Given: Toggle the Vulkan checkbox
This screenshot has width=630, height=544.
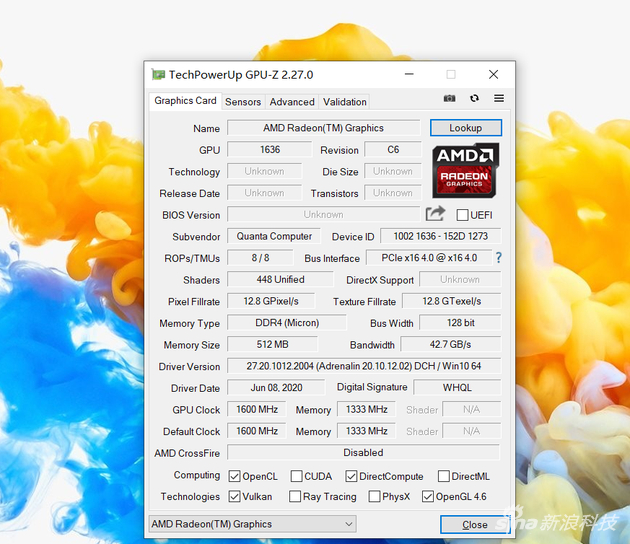Looking at the screenshot, I should click(234, 497).
